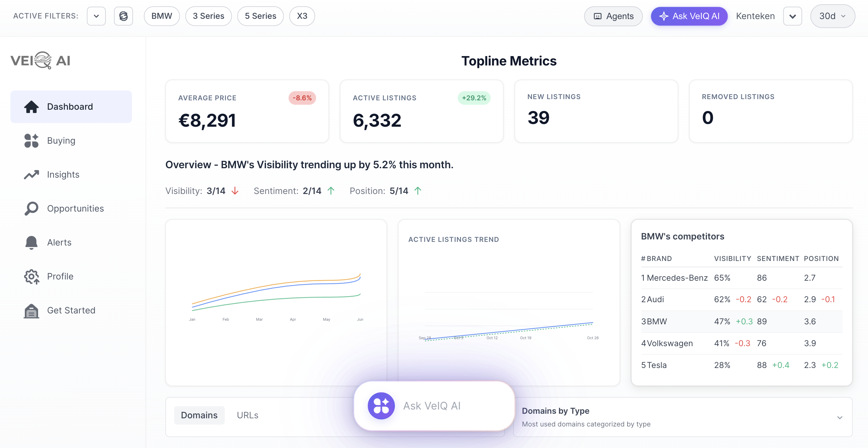The image size is (868, 448).
Task: Toggle the BMW filter chip
Action: (x=162, y=16)
